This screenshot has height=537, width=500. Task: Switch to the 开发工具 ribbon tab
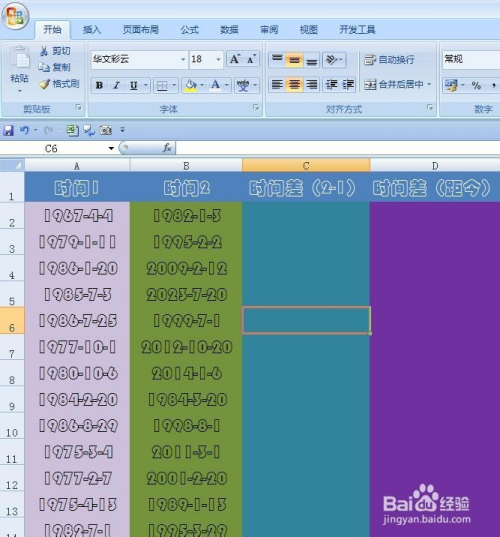357,30
